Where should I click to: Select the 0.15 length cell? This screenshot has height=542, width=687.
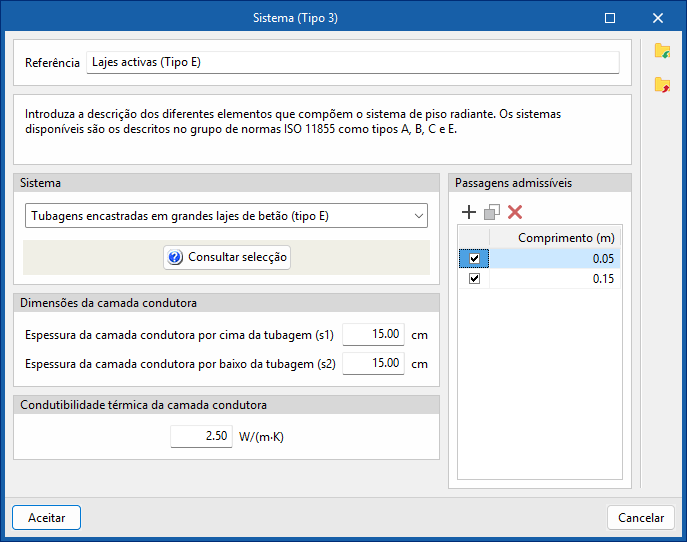pos(555,279)
